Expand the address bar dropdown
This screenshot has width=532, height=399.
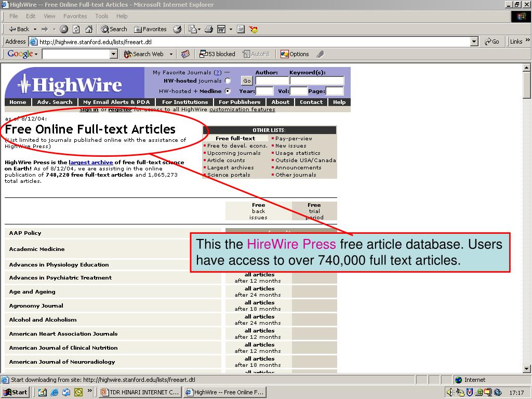pyautogui.click(x=474, y=42)
